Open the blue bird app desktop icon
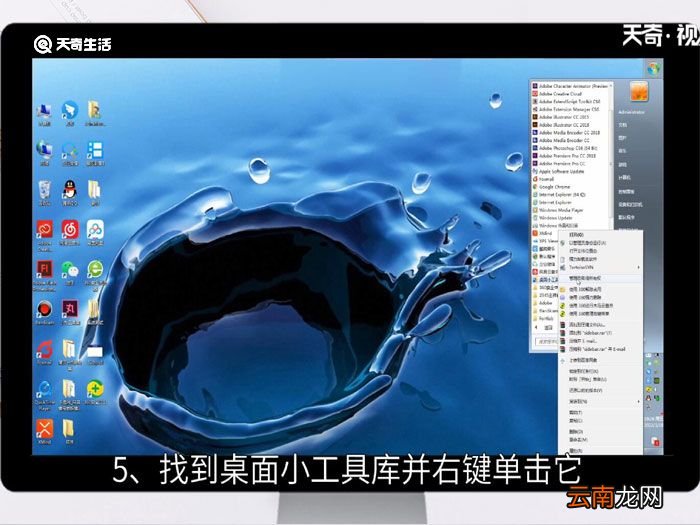Viewport: 700px width, 525px height. pos(70,112)
